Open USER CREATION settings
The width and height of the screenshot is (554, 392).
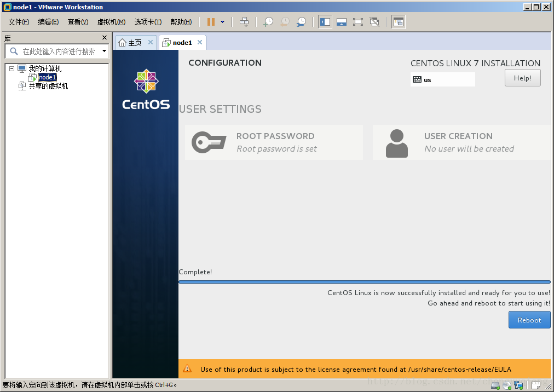tap(461, 142)
